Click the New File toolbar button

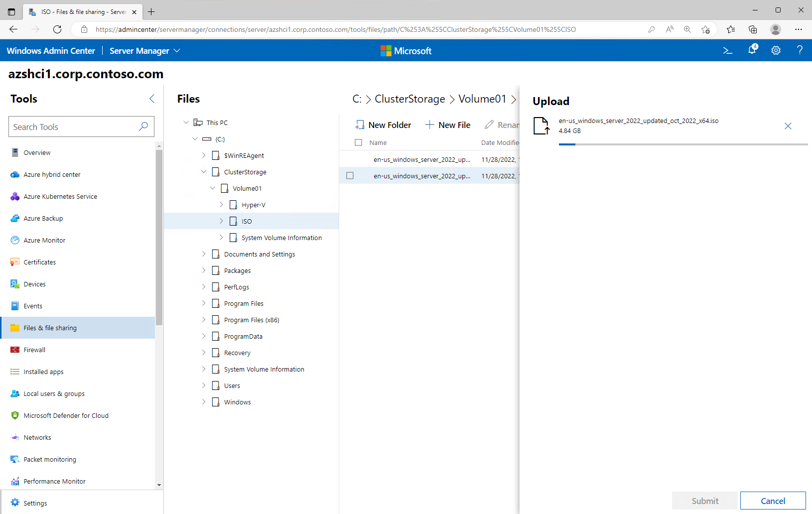(x=447, y=125)
